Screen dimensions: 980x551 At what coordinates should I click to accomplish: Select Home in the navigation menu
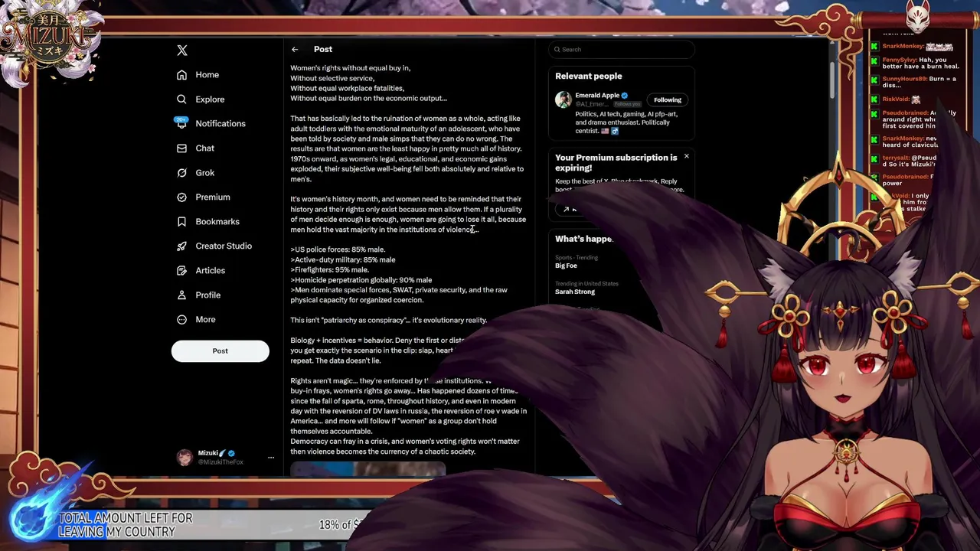coord(207,75)
